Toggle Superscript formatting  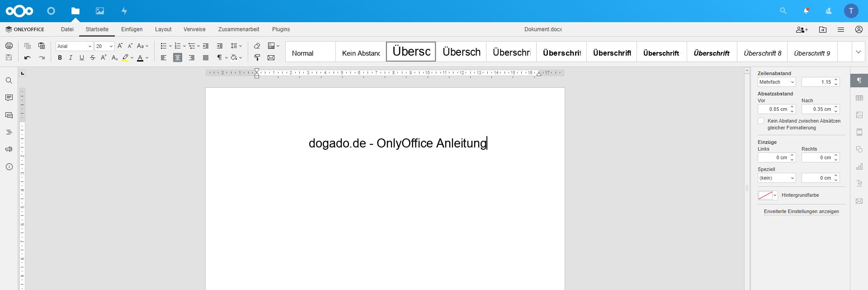pos(104,57)
